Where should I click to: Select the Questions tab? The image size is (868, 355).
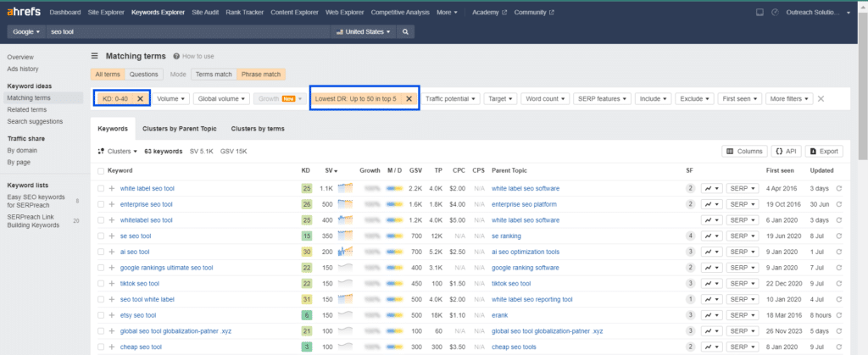[x=143, y=74]
